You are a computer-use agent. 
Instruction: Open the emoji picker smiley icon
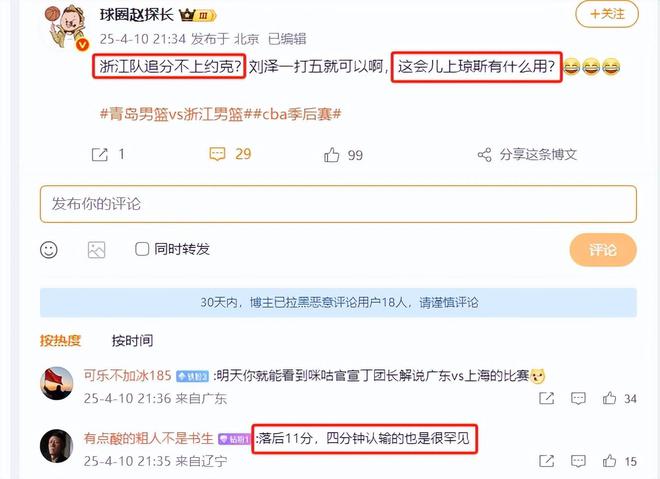pyautogui.click(x=49, y=250)
